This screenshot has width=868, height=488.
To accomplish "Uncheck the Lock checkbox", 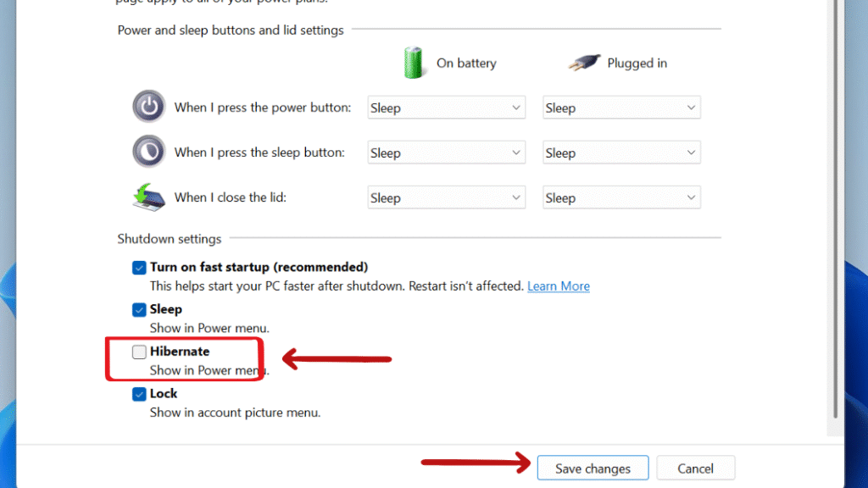I will 139,394.
